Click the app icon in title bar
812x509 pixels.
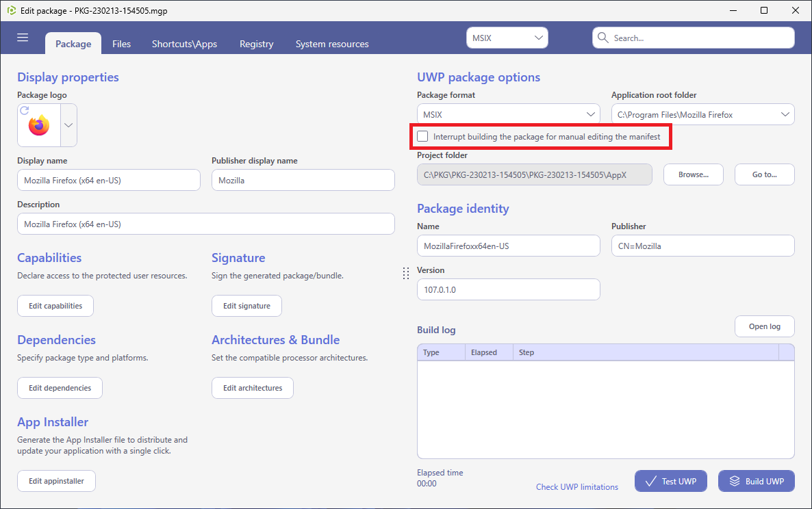[x=12, y=10]
